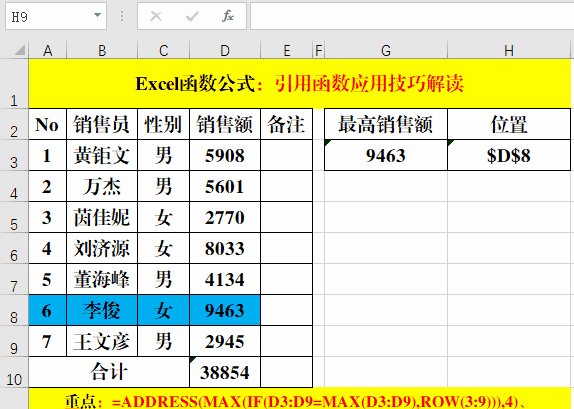Select cell containing 9463 in highlighted row
574x409 pixels.
[x=225, y=311]
